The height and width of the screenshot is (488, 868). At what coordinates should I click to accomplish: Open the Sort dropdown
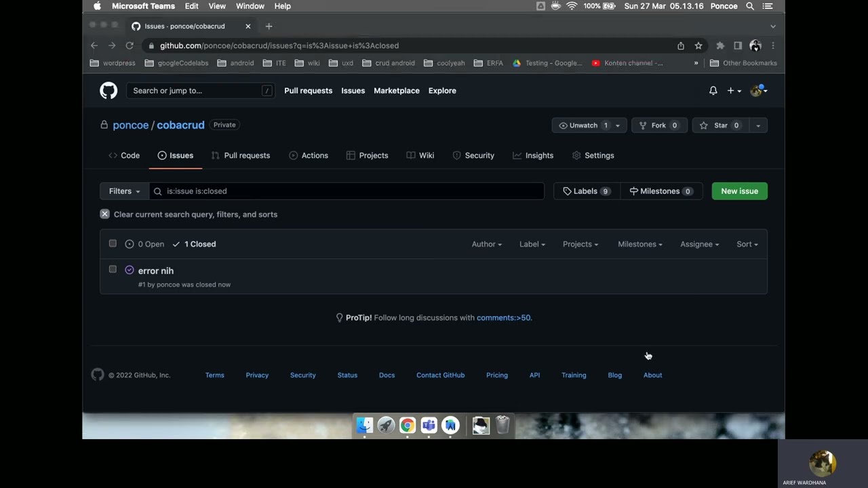(x=747, y=244)
